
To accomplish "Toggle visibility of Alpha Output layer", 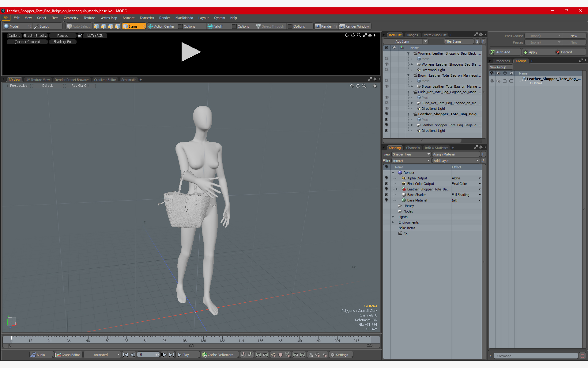I will [386, 178].
